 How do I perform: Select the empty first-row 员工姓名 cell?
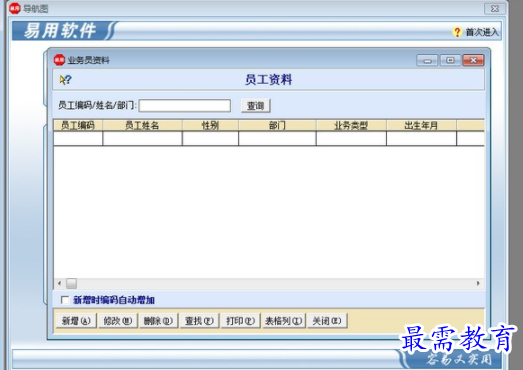pos(142,138)
